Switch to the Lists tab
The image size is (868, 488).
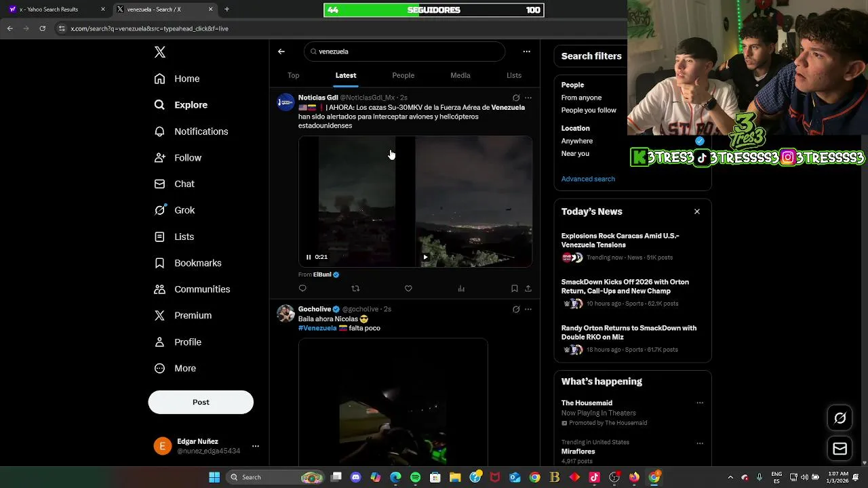click(514, 75)
